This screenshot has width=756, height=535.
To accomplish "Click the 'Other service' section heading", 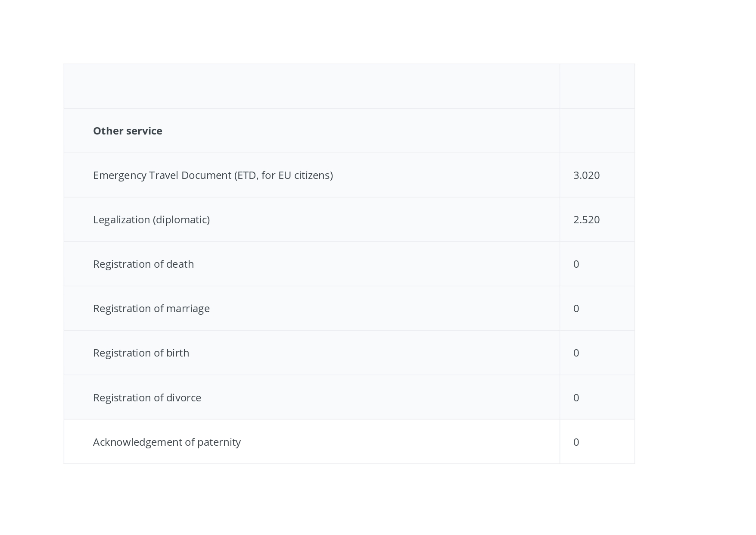I will click(x=128, y=131).
